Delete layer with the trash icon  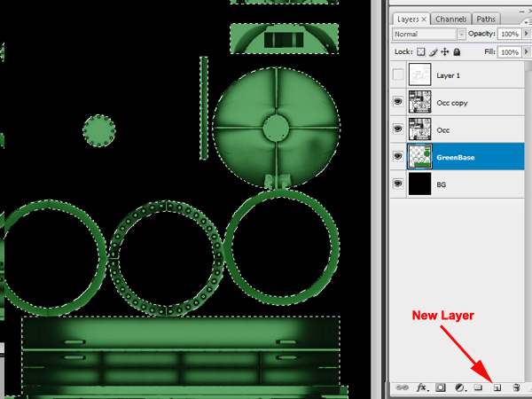(516, 387)
